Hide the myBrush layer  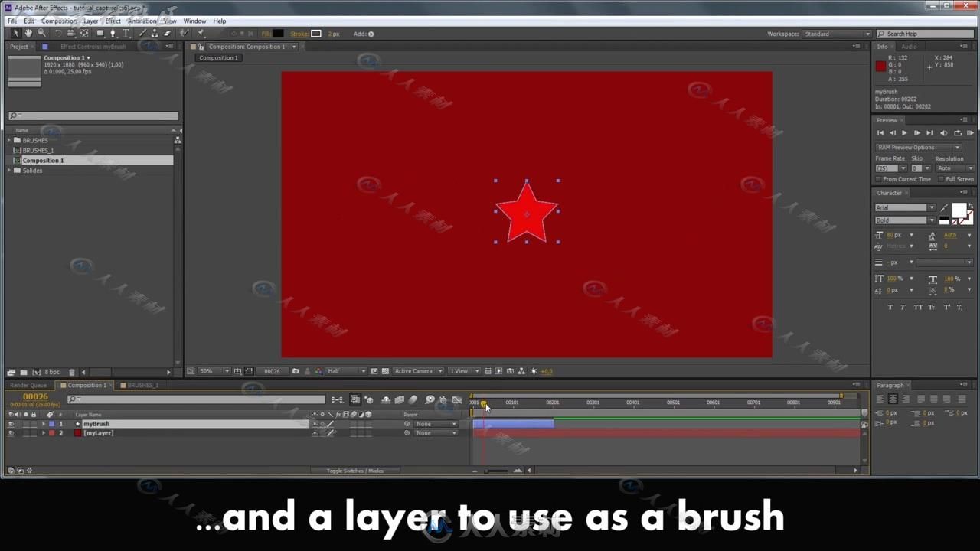(x=10, y=424)
